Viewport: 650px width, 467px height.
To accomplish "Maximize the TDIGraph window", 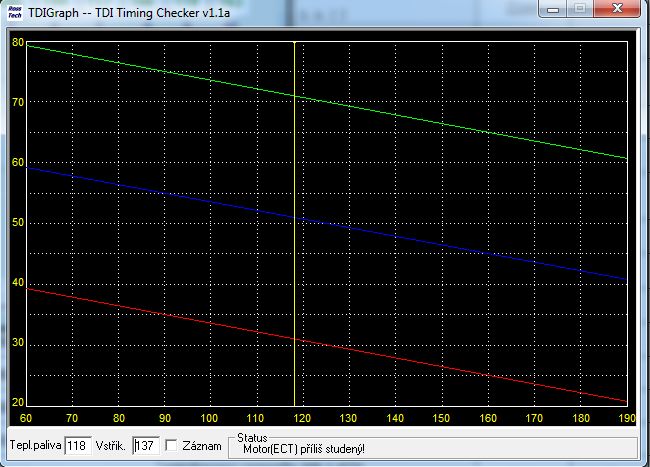I will point(581,10).
